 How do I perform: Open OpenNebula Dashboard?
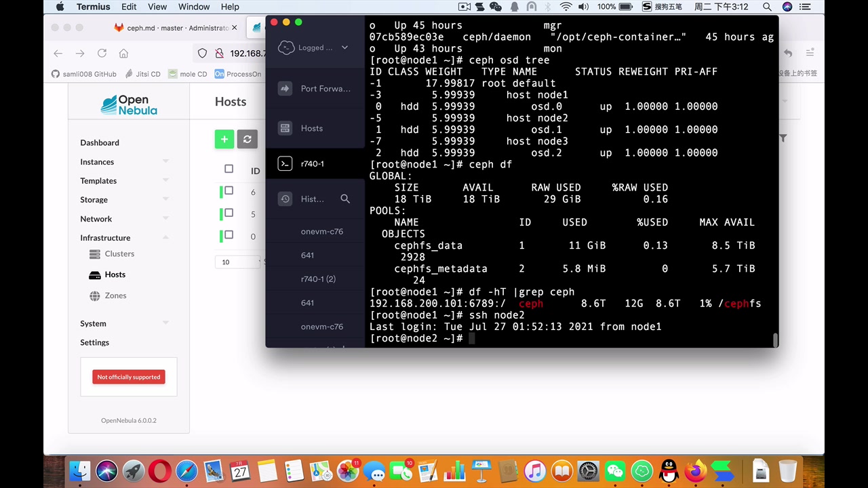click(x=100, y=142)
